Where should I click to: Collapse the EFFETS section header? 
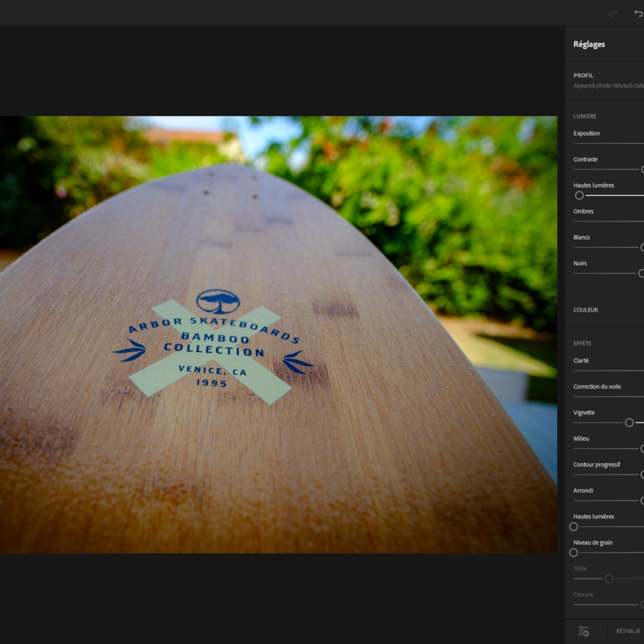point(582,343)
